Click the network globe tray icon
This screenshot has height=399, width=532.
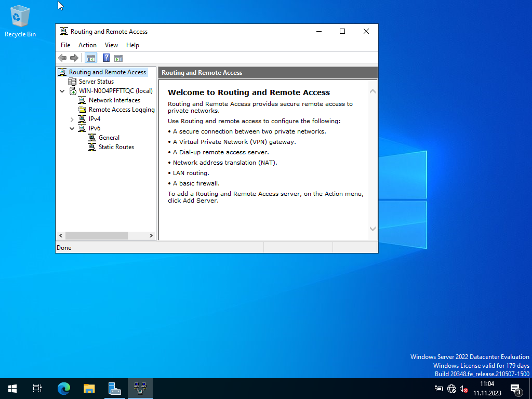click(x=451, y=389)
